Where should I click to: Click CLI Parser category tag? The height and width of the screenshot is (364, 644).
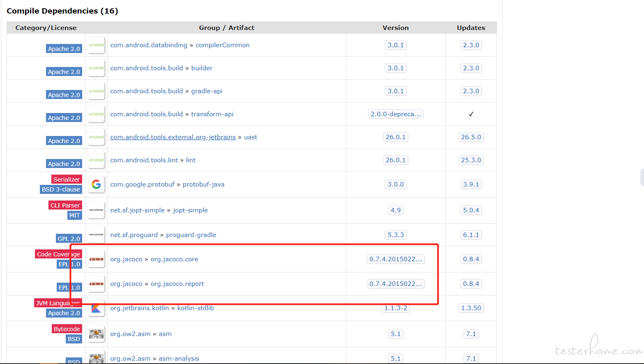click(65, 205)
